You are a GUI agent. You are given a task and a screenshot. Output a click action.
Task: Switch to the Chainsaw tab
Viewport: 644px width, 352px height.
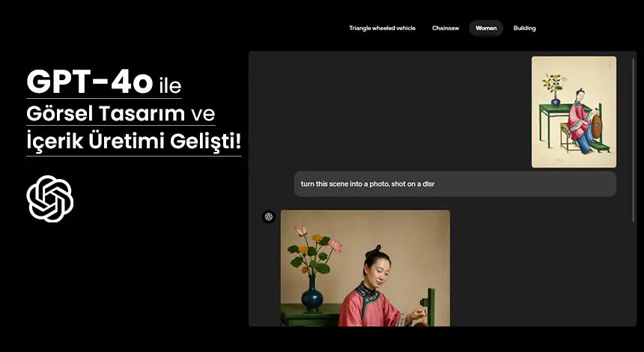coord(446,28)
